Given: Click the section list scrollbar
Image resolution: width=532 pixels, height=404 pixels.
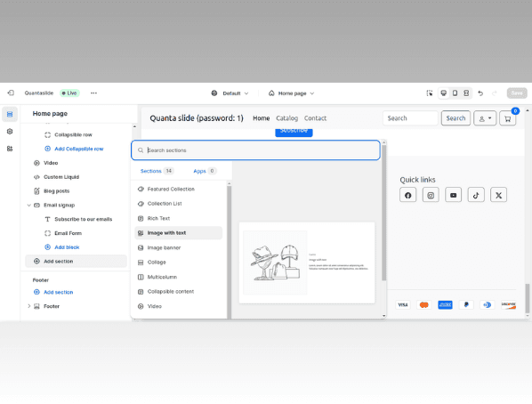Looking at the screenshot, I should pos(229,251).
